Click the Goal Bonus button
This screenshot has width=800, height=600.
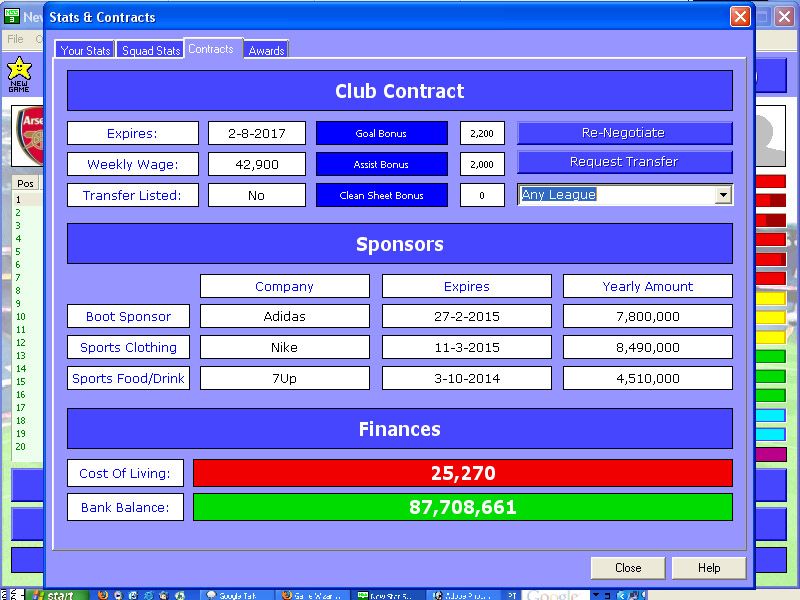[x=381, y=134]
